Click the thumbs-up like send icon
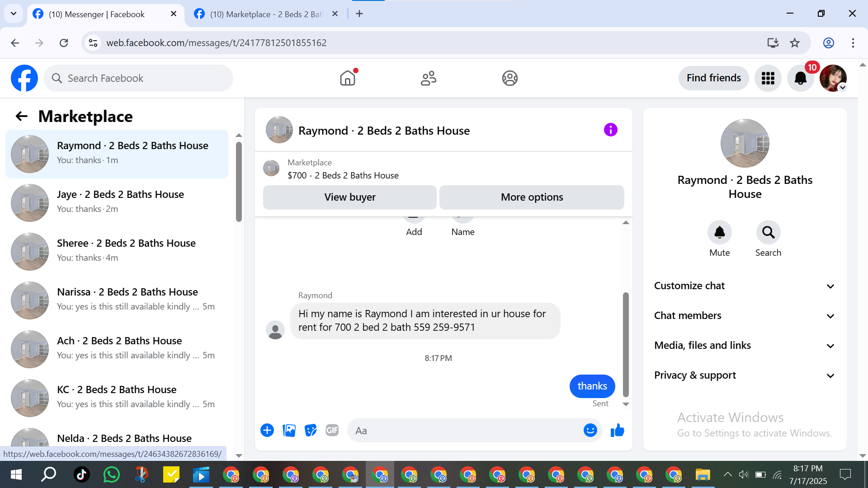This screenshot has width=868, height=488. (x=617, y=431)
